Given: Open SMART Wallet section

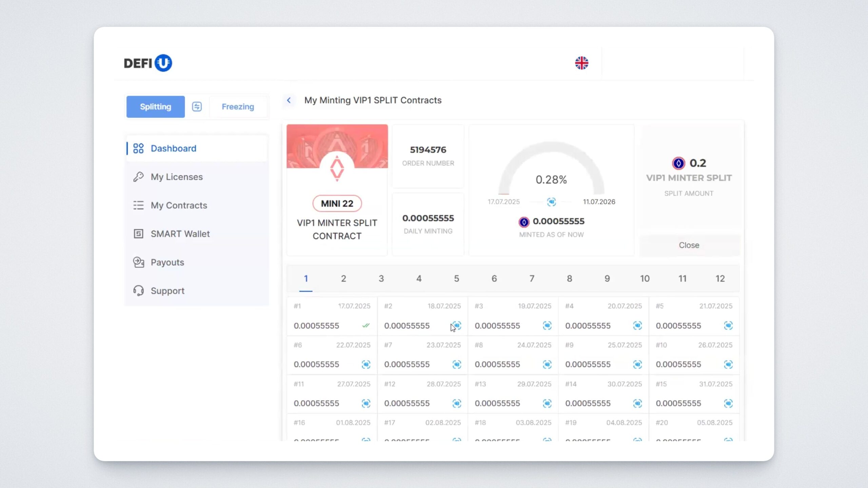Looking at the screenshot, I should [180, 234].
